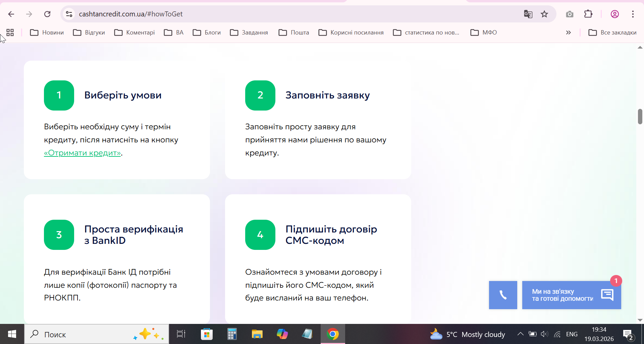View site information icon in address bar
The image size is (644, 344).
click(69, 14)
